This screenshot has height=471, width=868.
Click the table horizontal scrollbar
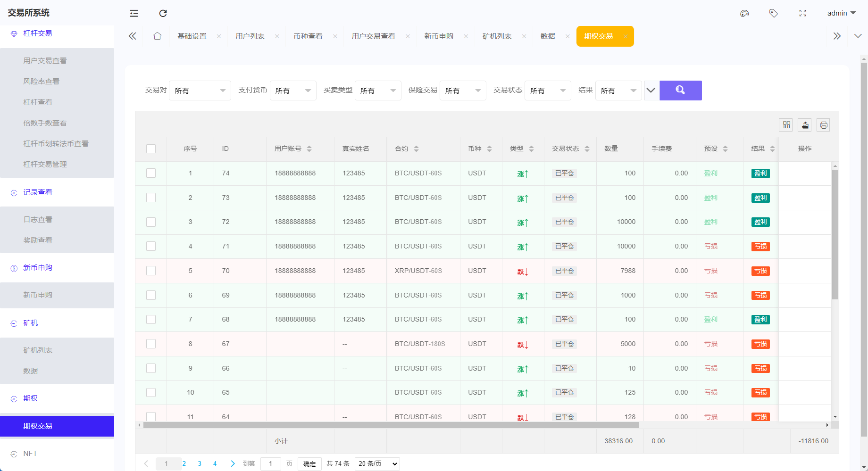click(x=391, y=425)
